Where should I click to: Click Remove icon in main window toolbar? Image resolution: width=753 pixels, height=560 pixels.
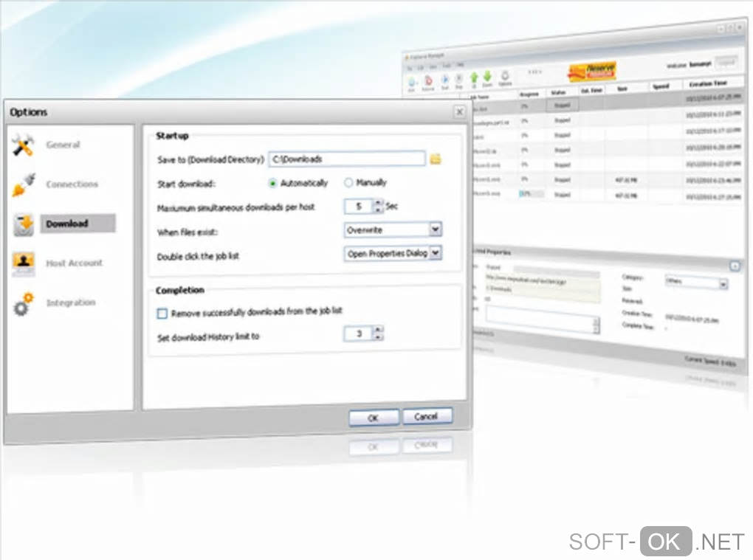pyautogui.click(x=428, y=82)
